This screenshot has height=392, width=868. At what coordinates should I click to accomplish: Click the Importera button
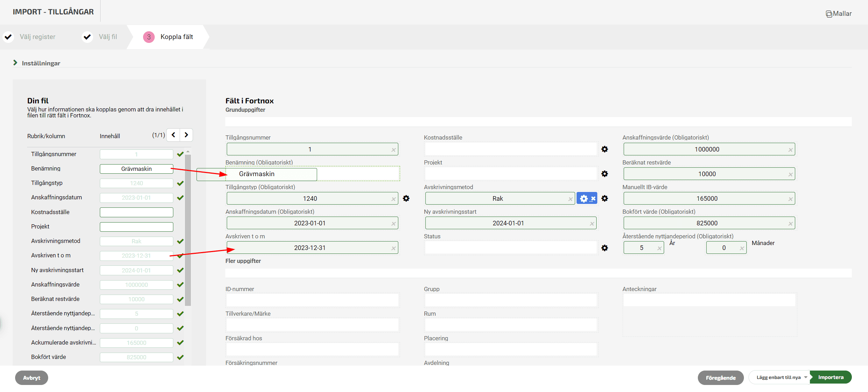pyautogui.click(x=831, y=377)
